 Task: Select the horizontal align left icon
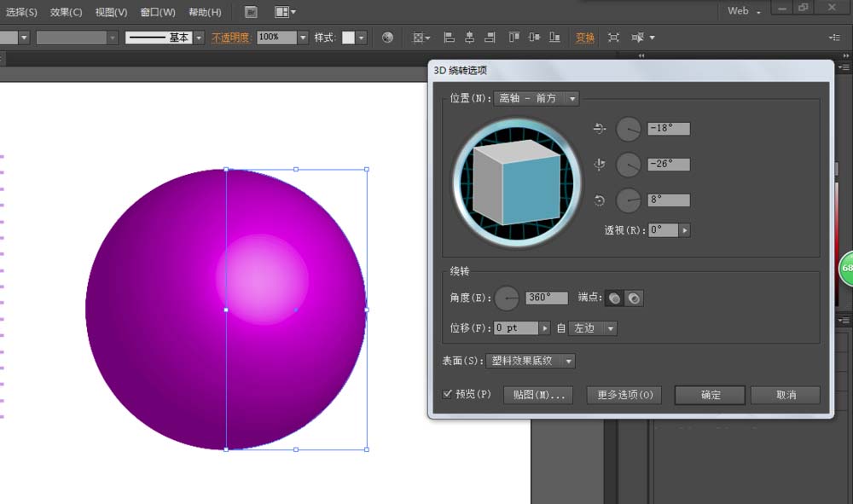point(450,38)
